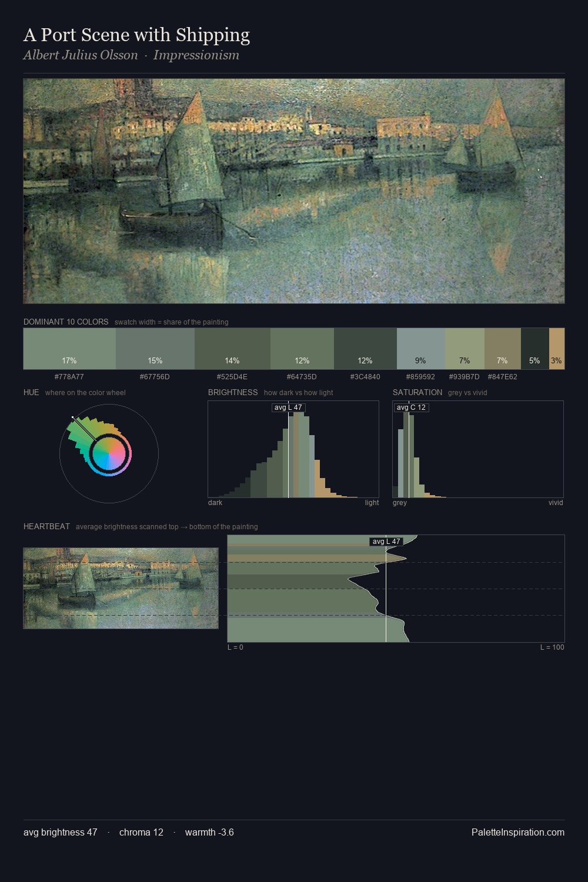
Task: Click artist name 'Albert Julius Olsson'
Action: (x=81, y=55)
